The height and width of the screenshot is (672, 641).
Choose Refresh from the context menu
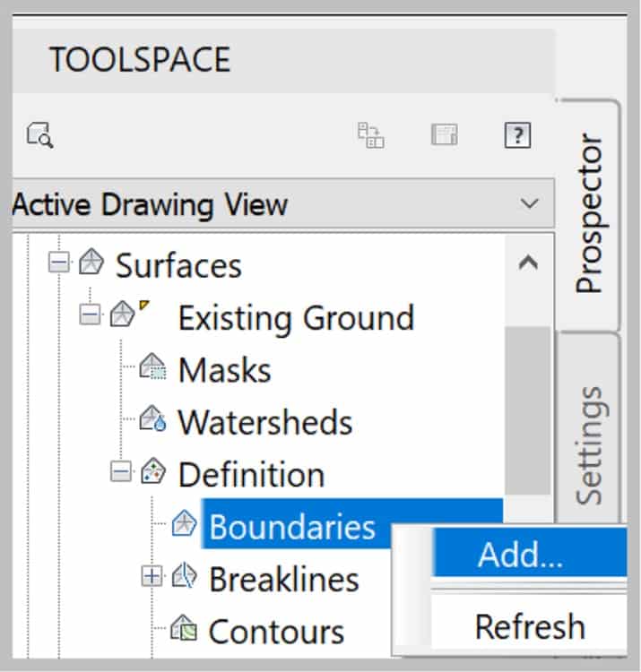531,626
